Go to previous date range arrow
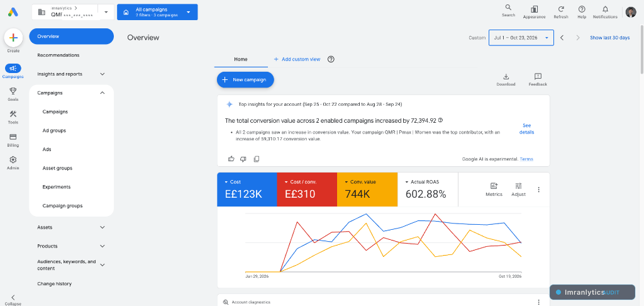Screen dimensions: 644x306 tap(562, 37)
